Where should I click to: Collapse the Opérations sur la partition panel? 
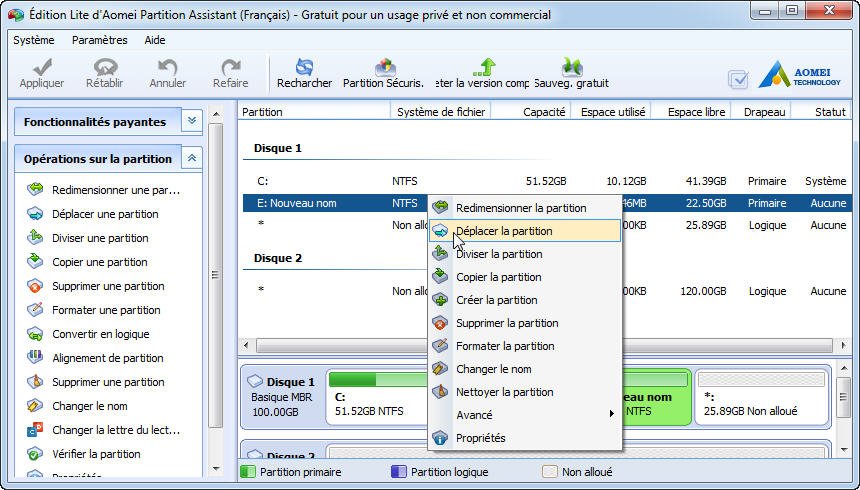click(192, 158)
